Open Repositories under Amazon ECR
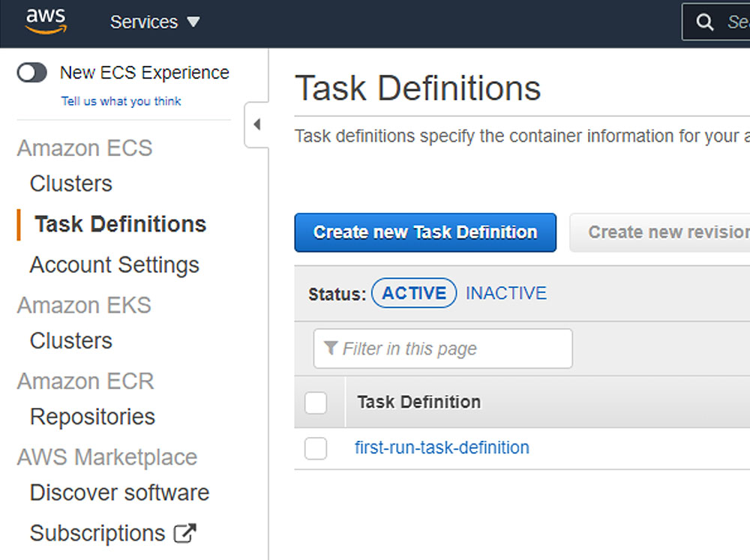This screenshot has height=560, width=750. (x=92, y=417)
